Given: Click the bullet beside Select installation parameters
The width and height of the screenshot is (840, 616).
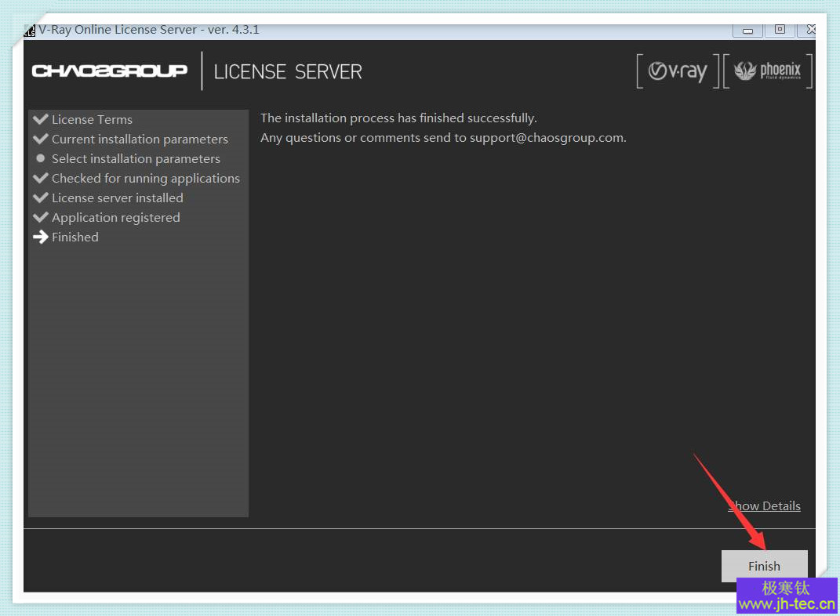Looking at the screenshot, I should (40, 158).
